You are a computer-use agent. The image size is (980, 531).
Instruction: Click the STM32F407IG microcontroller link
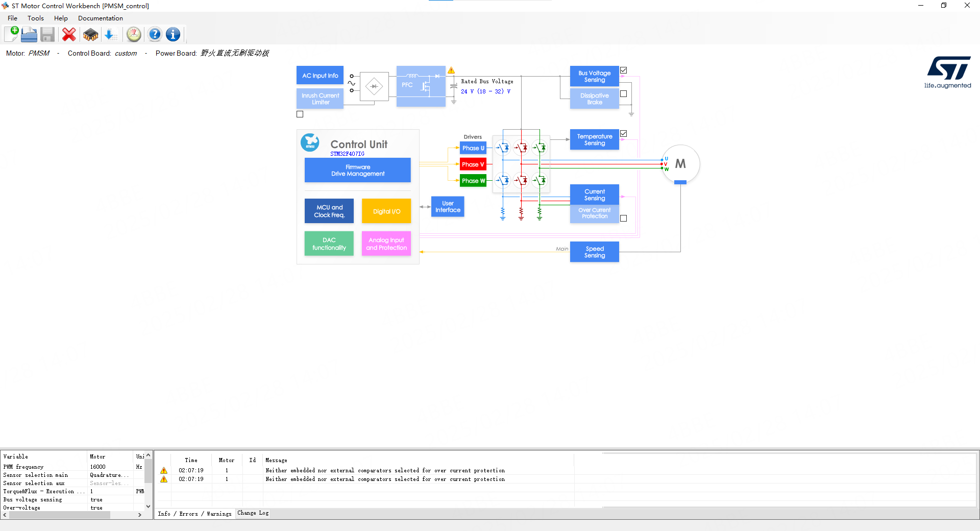[x=347, y=154]
